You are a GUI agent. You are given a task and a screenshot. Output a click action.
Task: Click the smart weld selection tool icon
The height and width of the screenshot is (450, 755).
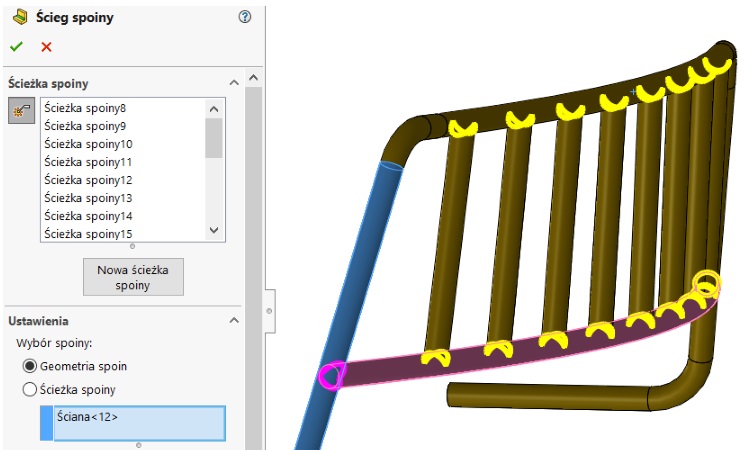pyautogui.click(x=21, y=111)
